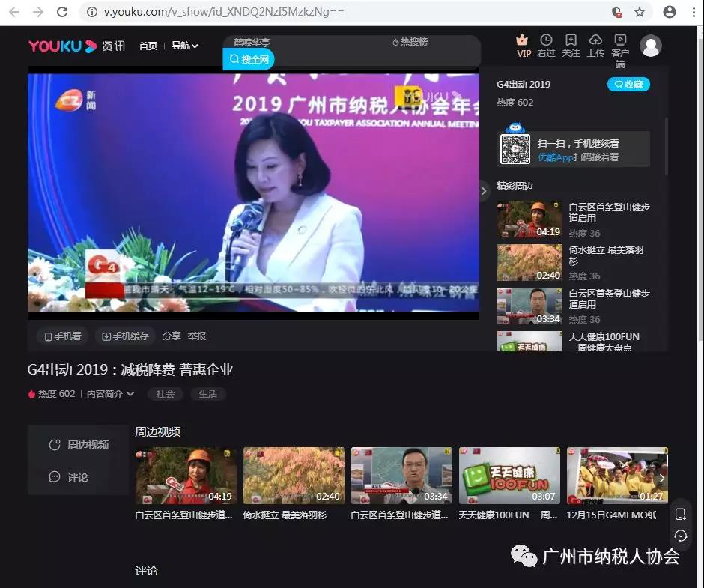Screen dimensions: 704x588
Task: Expand the 内容简介 description dropdown
Action: (110, 394)
